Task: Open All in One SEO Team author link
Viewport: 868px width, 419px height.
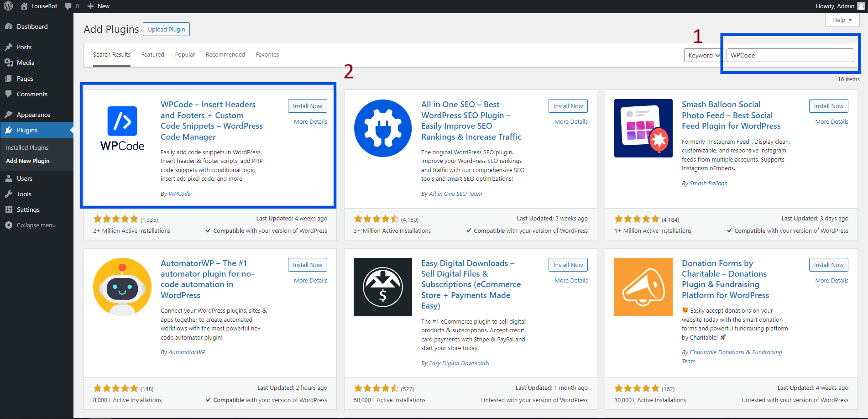Action: tap(455, 194)
